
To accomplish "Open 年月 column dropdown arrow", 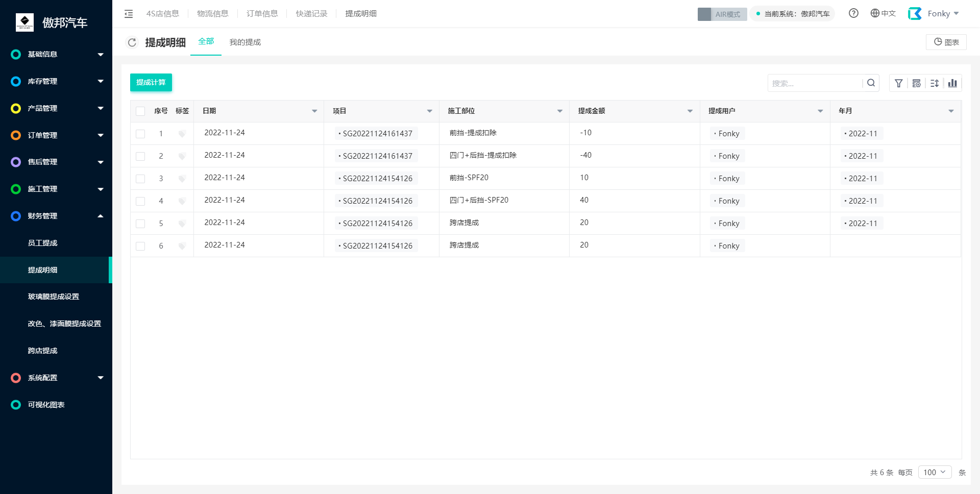I will (951, 111).
